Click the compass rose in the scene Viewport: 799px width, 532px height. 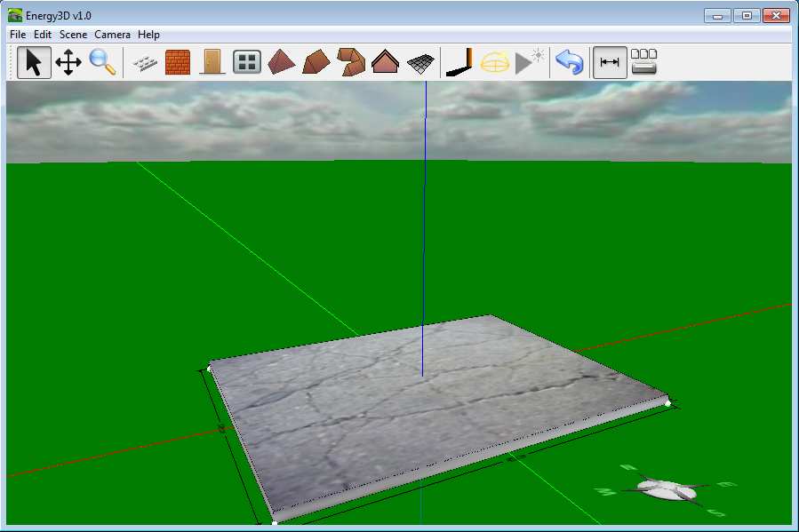tap(667, 489)
